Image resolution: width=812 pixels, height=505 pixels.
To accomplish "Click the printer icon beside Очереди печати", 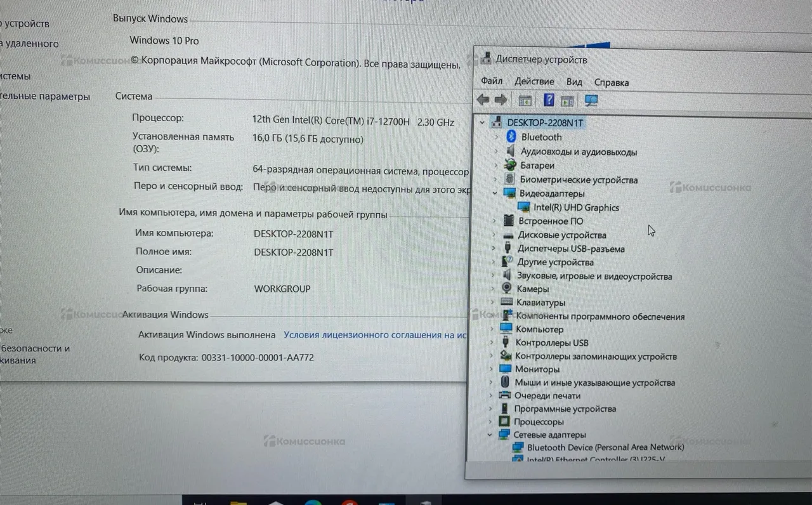I will [504, 395].
